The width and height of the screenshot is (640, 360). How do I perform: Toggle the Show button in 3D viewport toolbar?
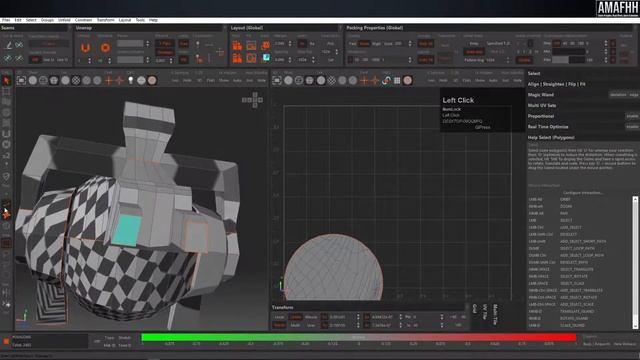point(224,80)
